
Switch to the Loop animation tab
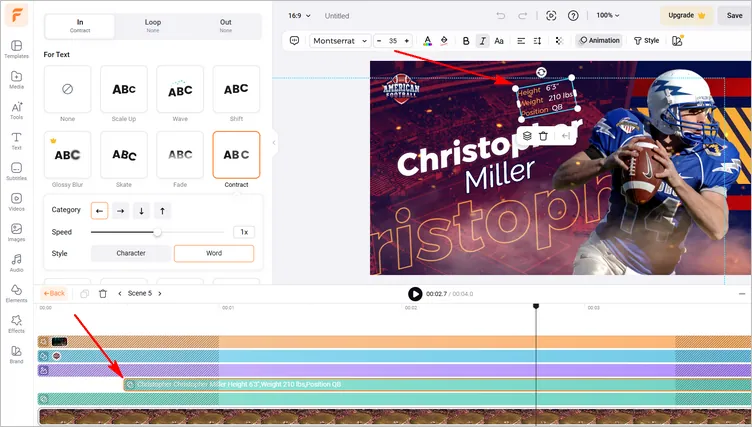pyautogui.click(x=153, y=26)
